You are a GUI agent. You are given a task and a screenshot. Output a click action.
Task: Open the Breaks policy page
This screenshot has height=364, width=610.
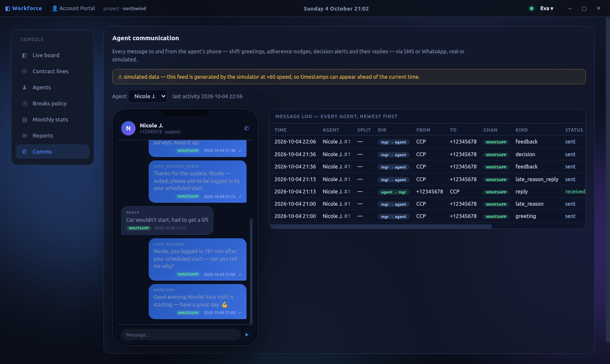coord(53,104)
